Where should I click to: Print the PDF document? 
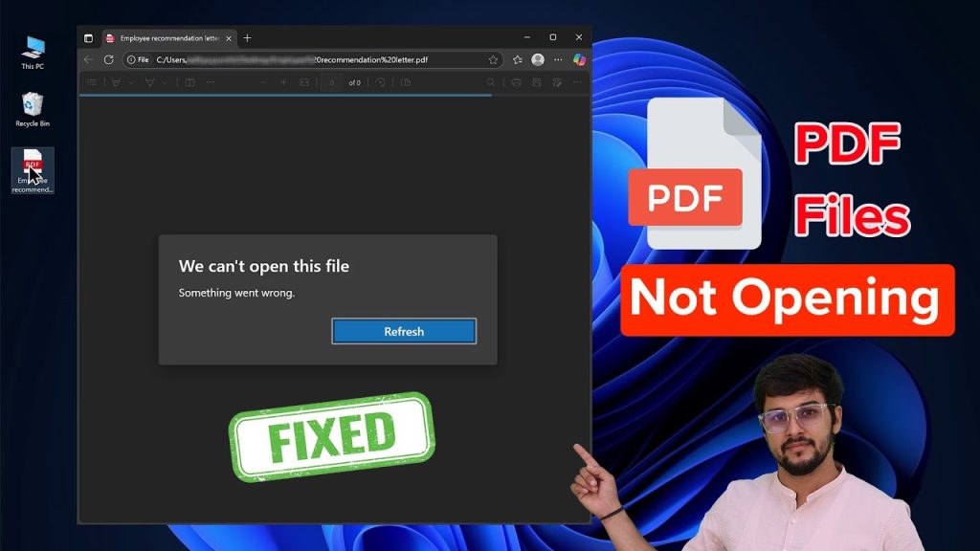click(x=516, y=82)
